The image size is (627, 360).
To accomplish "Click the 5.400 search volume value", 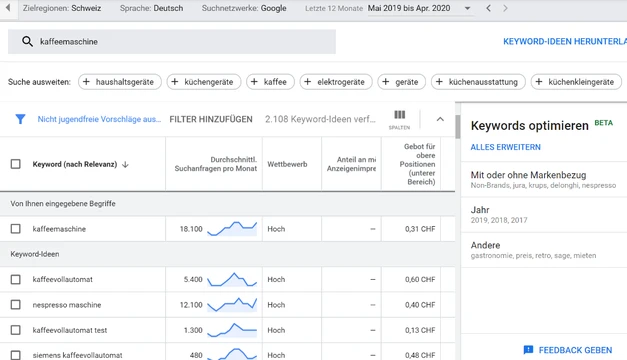I will click(x=193, y=279).
